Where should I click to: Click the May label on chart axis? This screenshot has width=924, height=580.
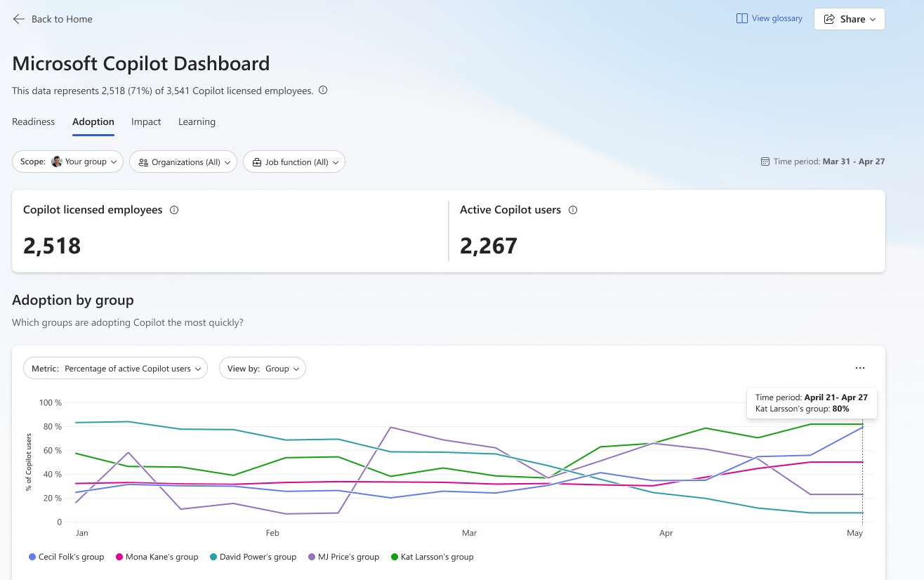[x=854, y=534]
